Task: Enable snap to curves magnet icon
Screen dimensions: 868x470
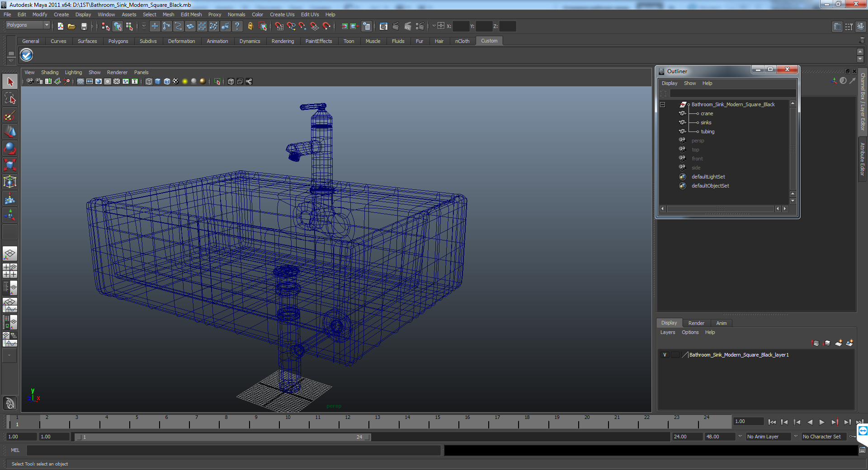Action: coord(291,26)
